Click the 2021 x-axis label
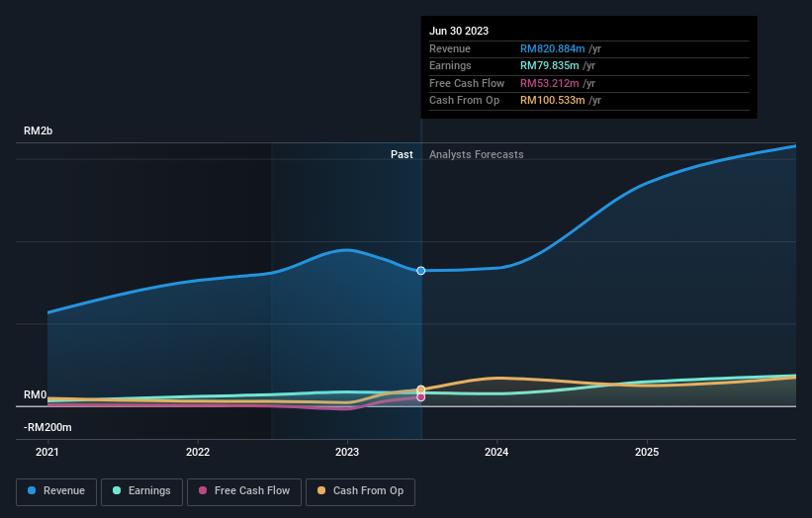The height and width of the screenshot is (518, 812). click(47, 452)
